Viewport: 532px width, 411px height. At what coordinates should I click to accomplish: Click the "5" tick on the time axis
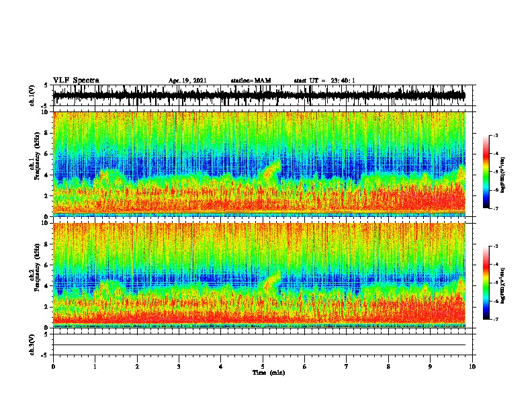[263, 367]
